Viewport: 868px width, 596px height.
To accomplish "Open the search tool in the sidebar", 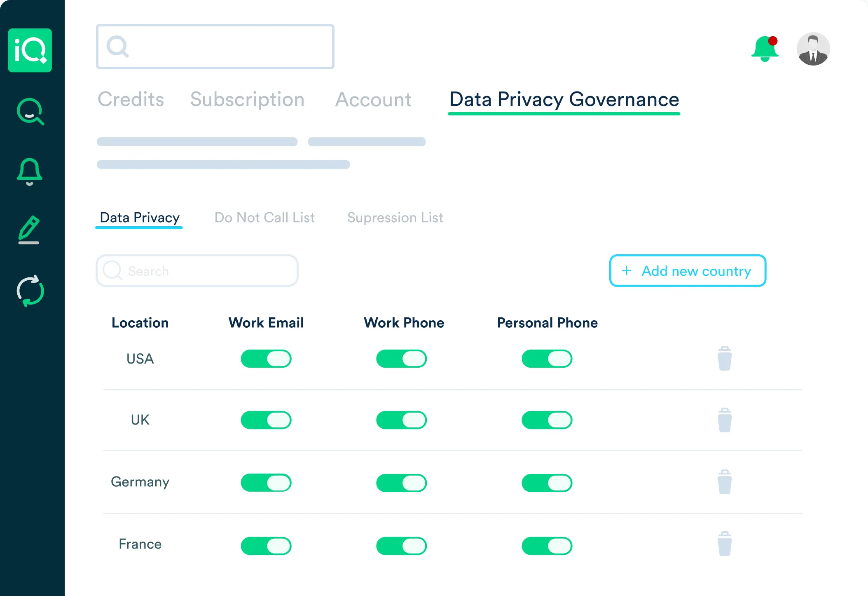I will 30,111.
